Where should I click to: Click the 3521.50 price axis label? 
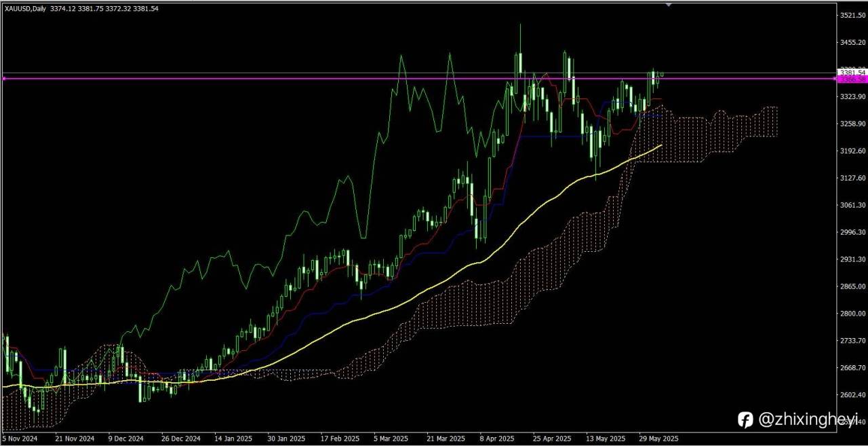[x=852, y=15]
